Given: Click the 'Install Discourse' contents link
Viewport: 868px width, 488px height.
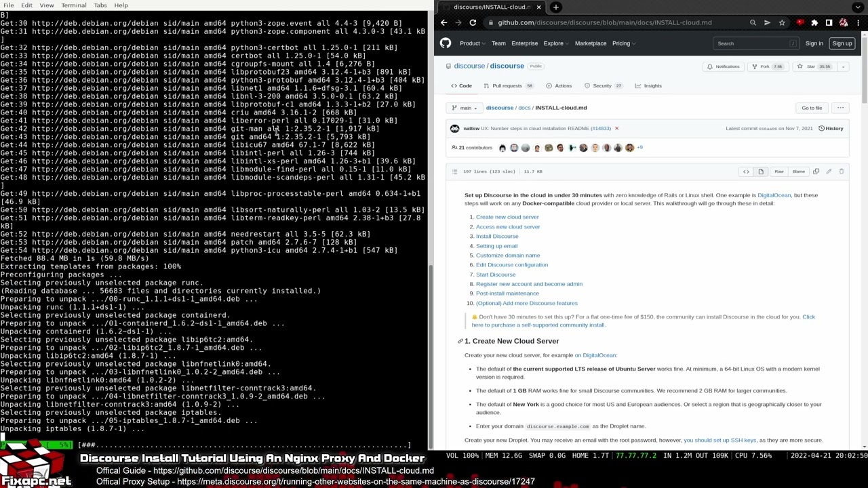Looking at the screenshot, I should 497,237.
